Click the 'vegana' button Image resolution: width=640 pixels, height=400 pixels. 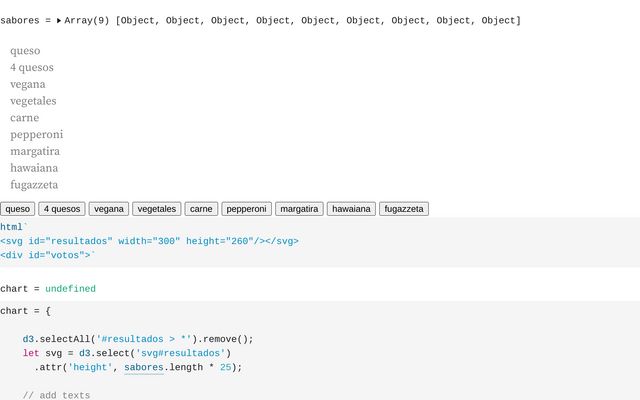tap(108, 209)
